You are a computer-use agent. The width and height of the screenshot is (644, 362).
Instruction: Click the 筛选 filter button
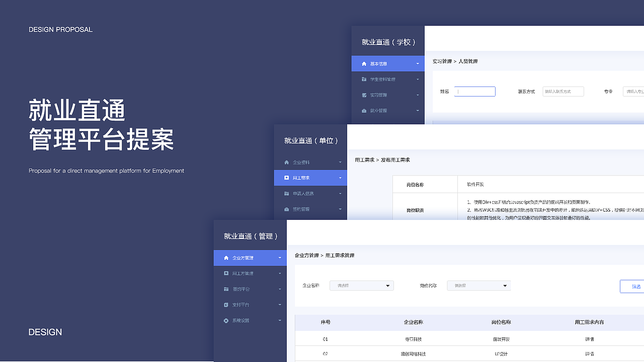[632, 286]
